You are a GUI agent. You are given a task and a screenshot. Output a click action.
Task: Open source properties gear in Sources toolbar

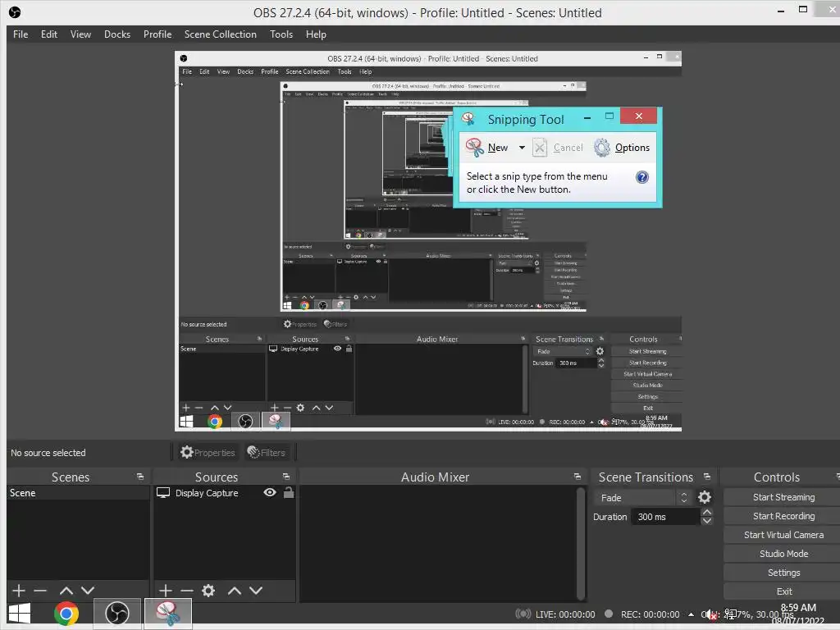[208, 591]
